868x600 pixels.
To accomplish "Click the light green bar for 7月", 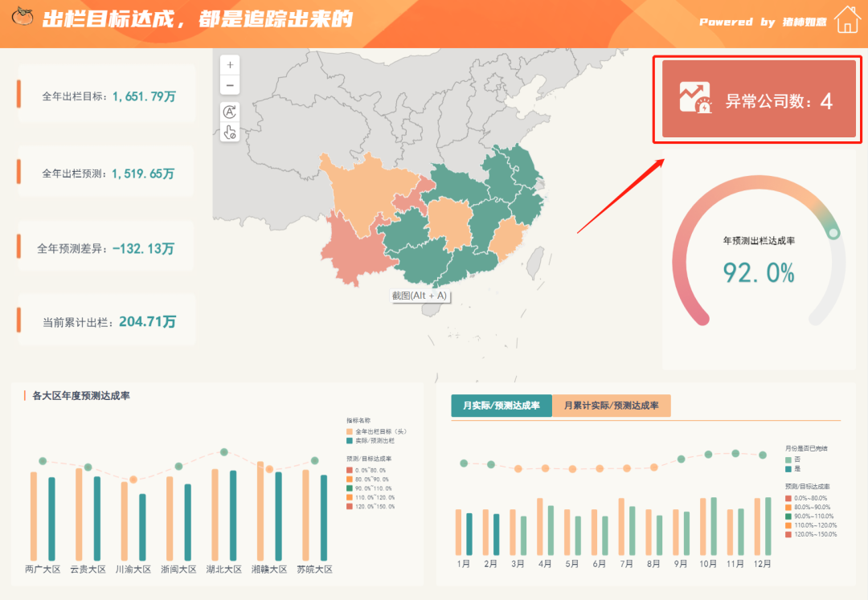I will pyautogui.click(x=633, y=531).
